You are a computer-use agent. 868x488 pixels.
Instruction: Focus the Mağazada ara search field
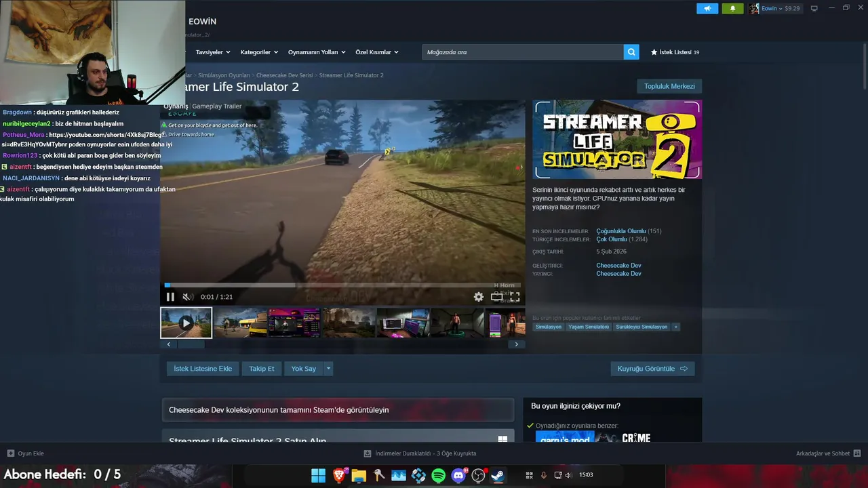point(523,52)
